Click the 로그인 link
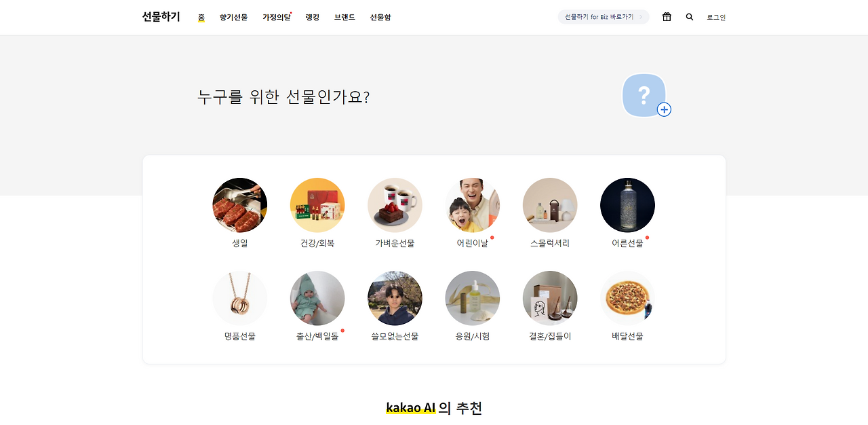 click(x=716, y=17)
